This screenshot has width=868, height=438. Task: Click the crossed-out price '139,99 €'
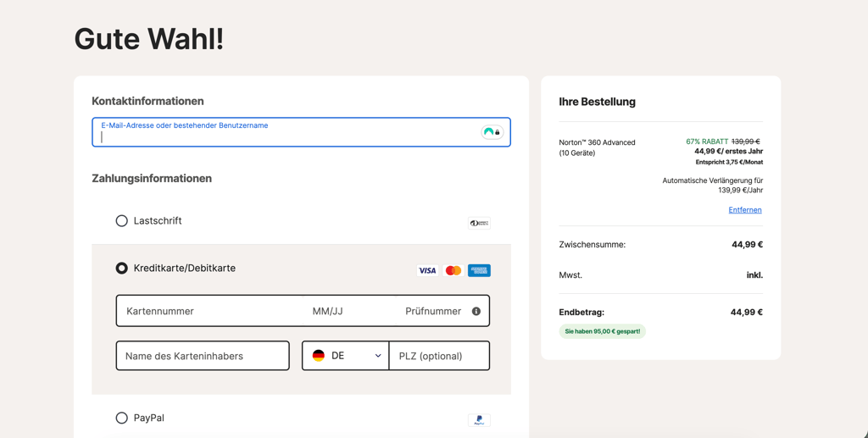click(x=746, y=141)
